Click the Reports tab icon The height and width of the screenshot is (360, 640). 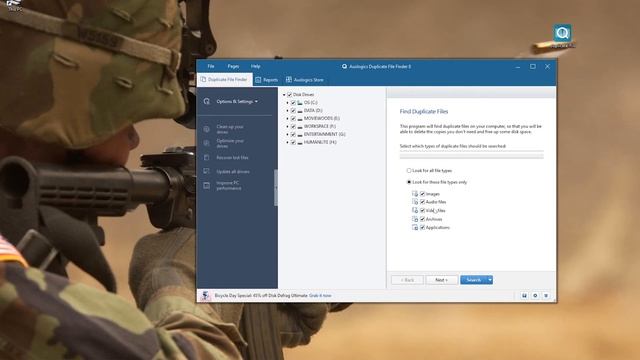click(x=258, y=80)
